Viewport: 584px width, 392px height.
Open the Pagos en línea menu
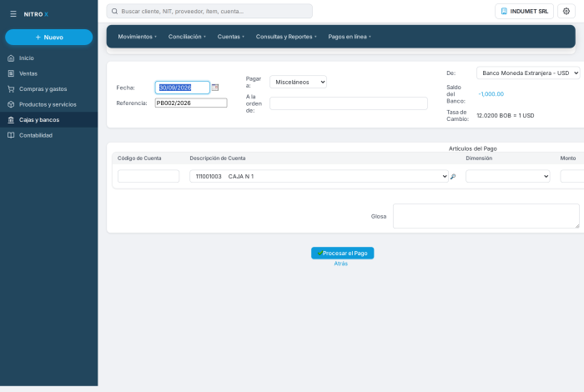coord(349,37)
